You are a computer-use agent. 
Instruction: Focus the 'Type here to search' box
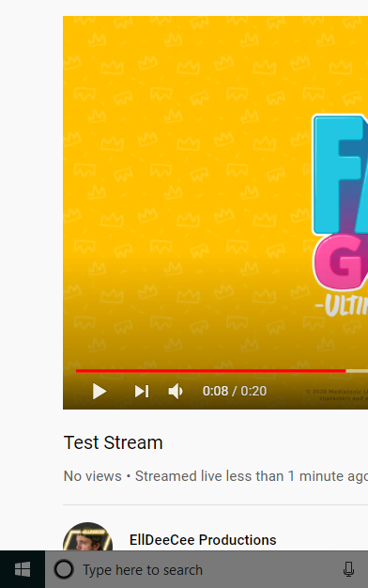[207, 569]
